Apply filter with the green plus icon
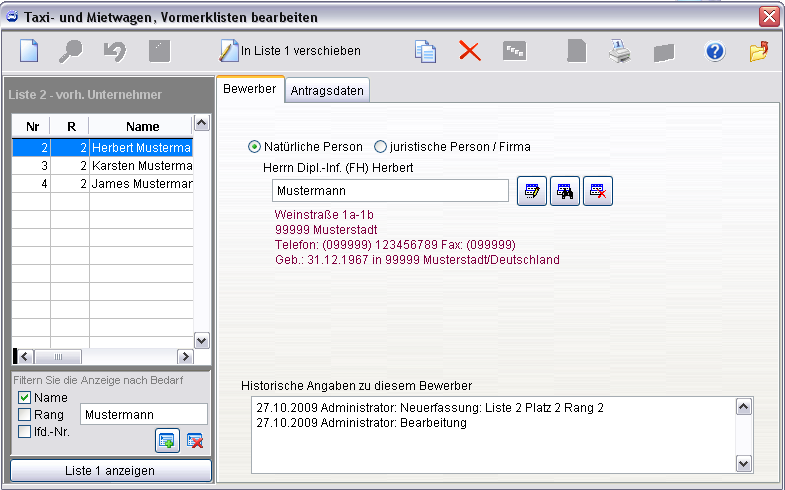 coord(167,441)
